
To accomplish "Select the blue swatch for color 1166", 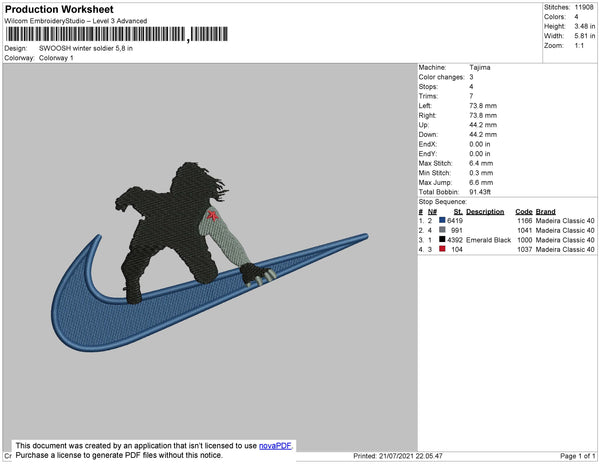I will [x=442, y=220].
